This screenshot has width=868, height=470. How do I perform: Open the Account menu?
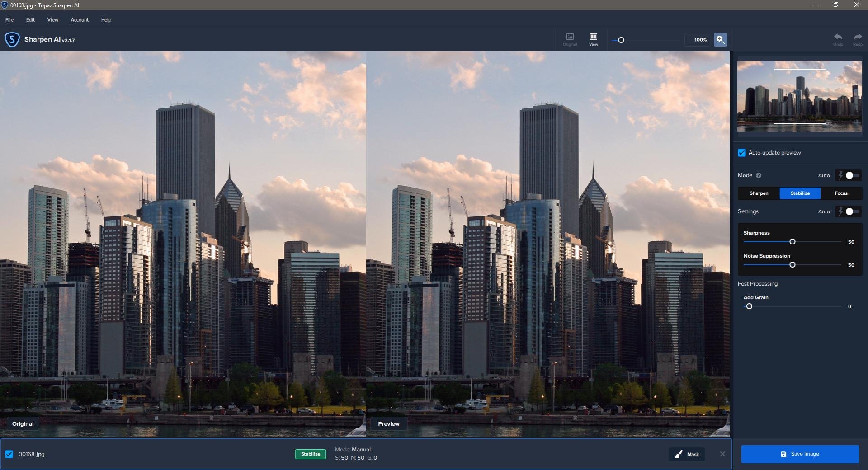(x=80, y=20)
